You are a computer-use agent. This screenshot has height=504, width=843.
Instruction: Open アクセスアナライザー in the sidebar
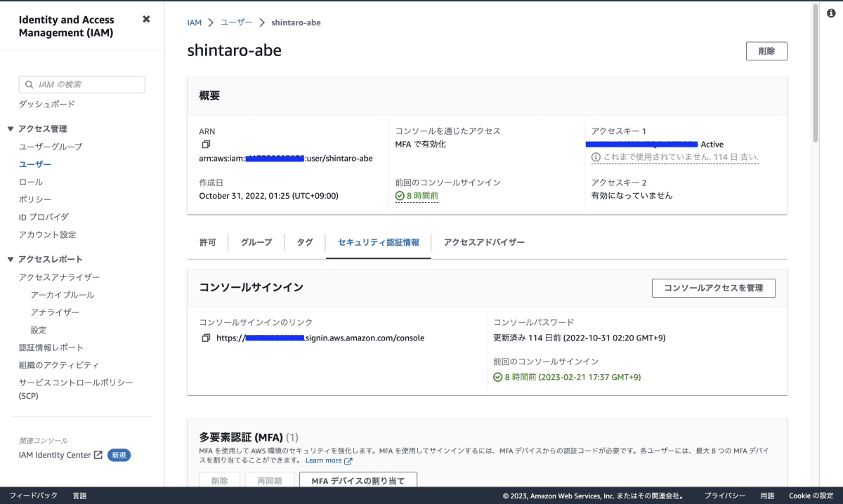coord(60,277)
